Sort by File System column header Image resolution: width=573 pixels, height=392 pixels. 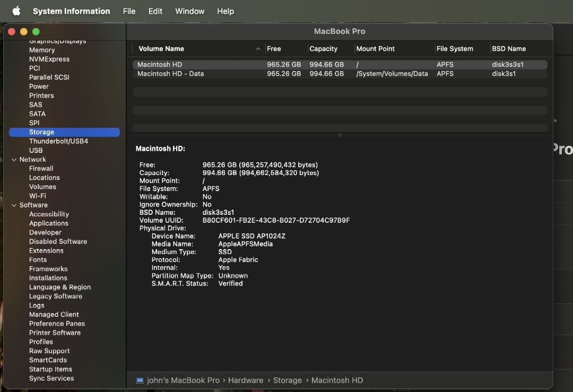(x=455, y=49)
